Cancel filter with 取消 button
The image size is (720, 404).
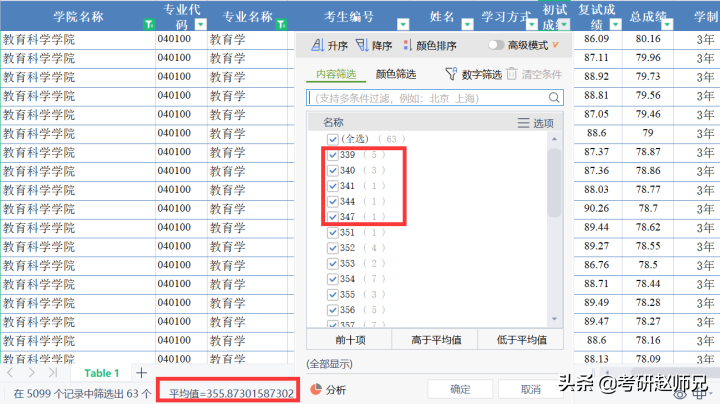(x=530, y=389)
